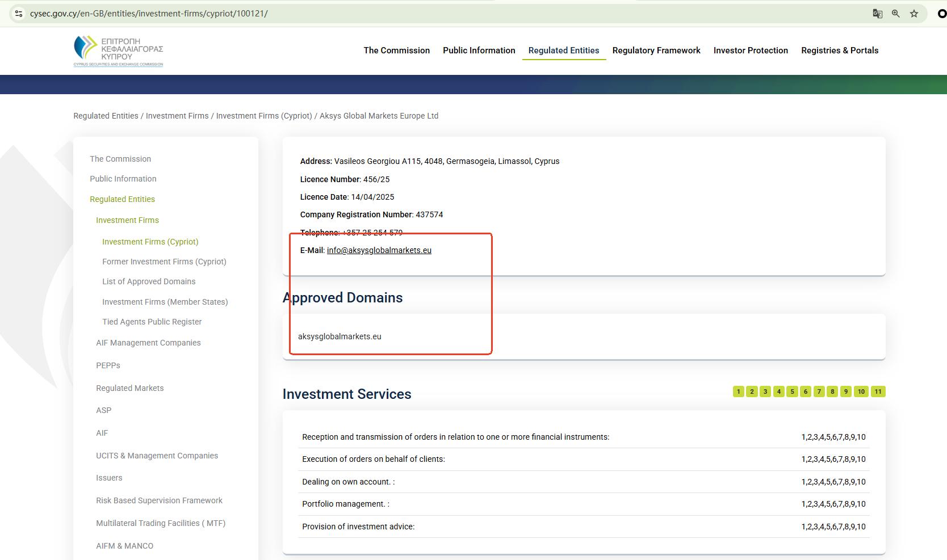Click the site info icon in address bar

pyautogui.click(x=18, y=13)
